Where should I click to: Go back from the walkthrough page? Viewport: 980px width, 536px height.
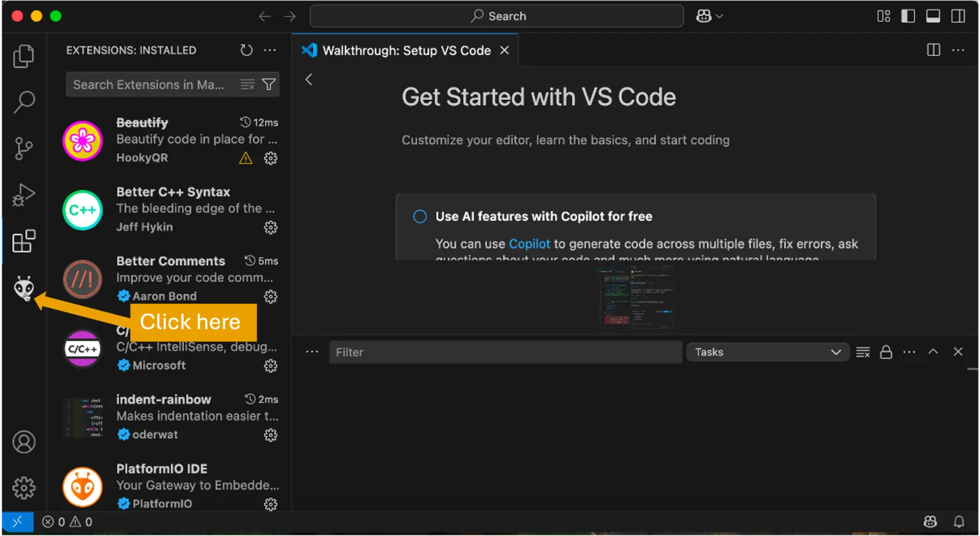(309, 80)
